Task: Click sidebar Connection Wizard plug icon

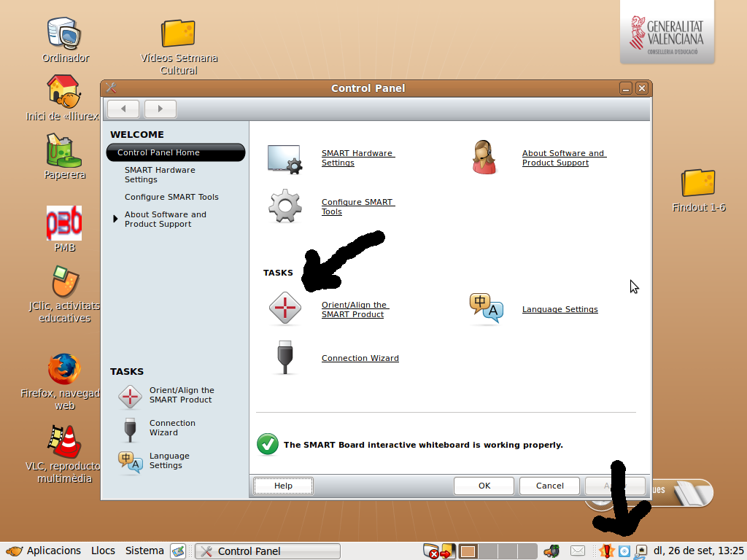Action: [x=130, y=429]
